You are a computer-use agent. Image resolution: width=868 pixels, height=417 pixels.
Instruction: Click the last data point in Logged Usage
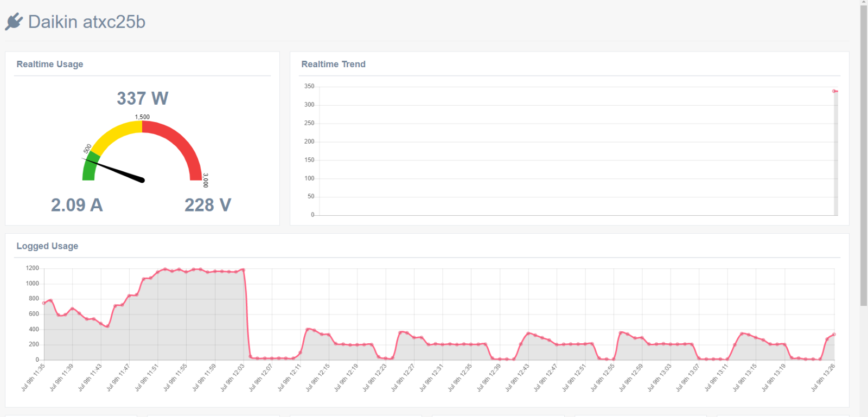(834, 335)
